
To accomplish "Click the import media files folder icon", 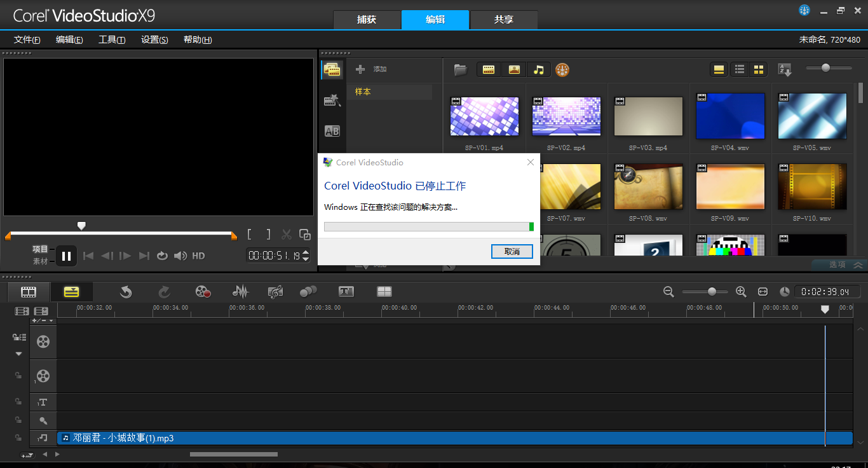I will point(461,70).
